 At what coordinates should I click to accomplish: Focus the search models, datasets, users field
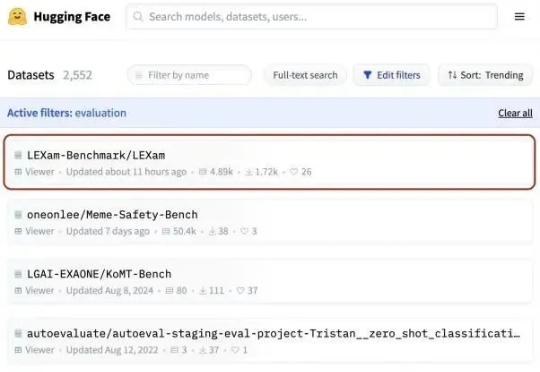311,17
